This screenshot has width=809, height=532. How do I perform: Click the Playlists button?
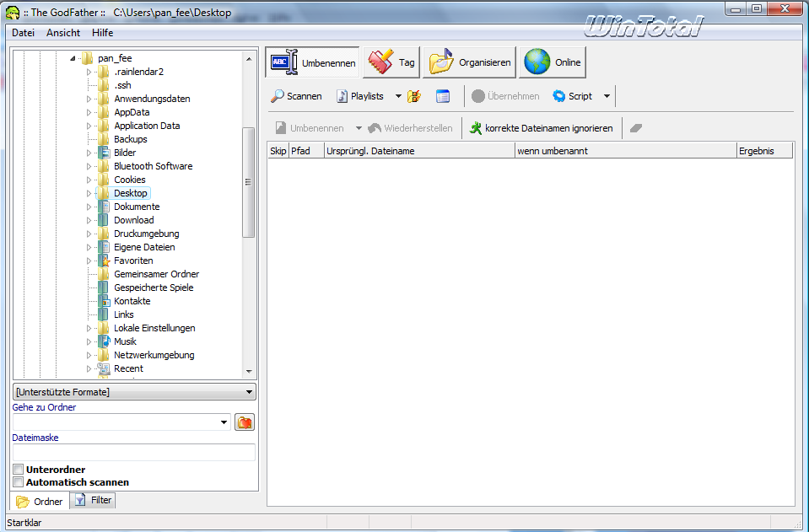click(360, 96)
